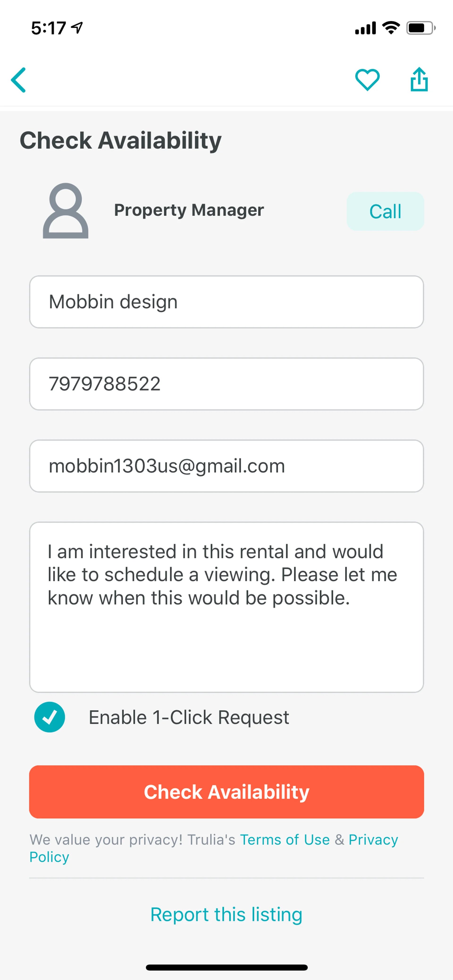Edit the phone number field
453x980 pixels.
(x=226, y=384)
